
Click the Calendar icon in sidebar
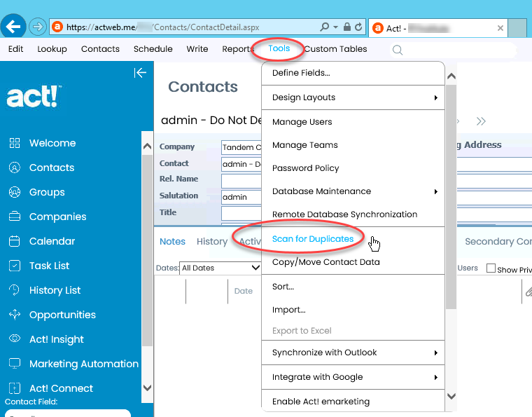[15, 241]
